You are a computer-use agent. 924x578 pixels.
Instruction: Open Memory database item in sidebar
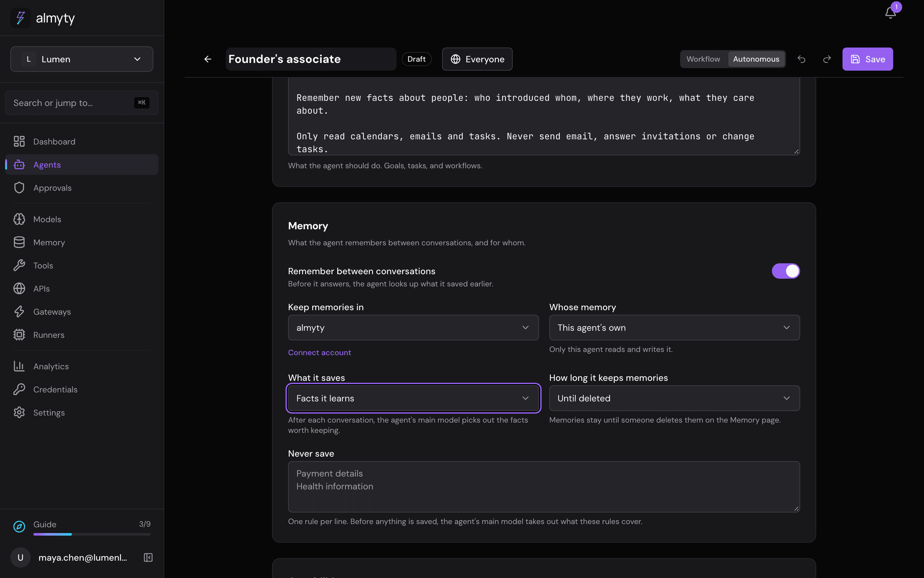82,242
